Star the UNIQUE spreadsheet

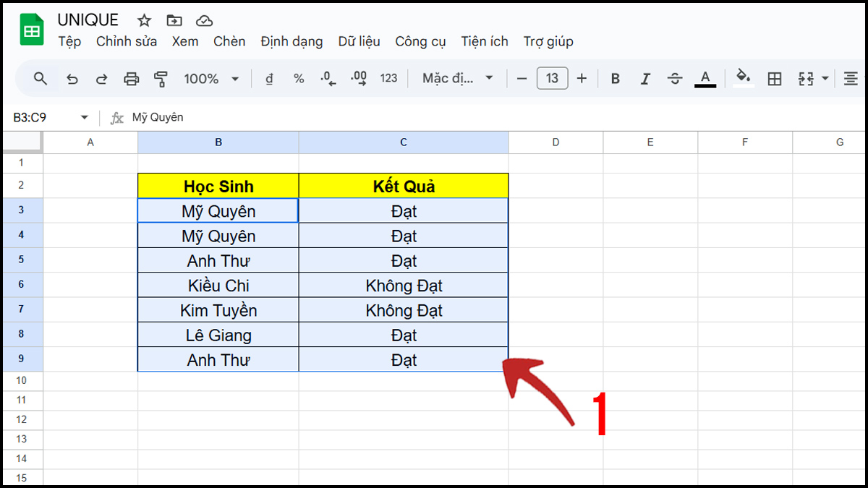tap(144, 20)
